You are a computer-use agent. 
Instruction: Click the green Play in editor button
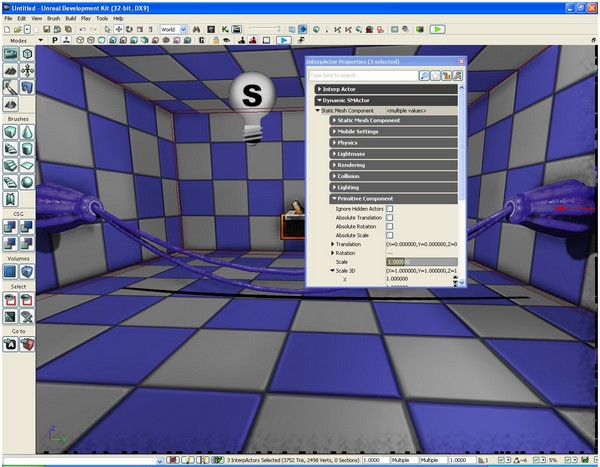click(x=437, y=29)
